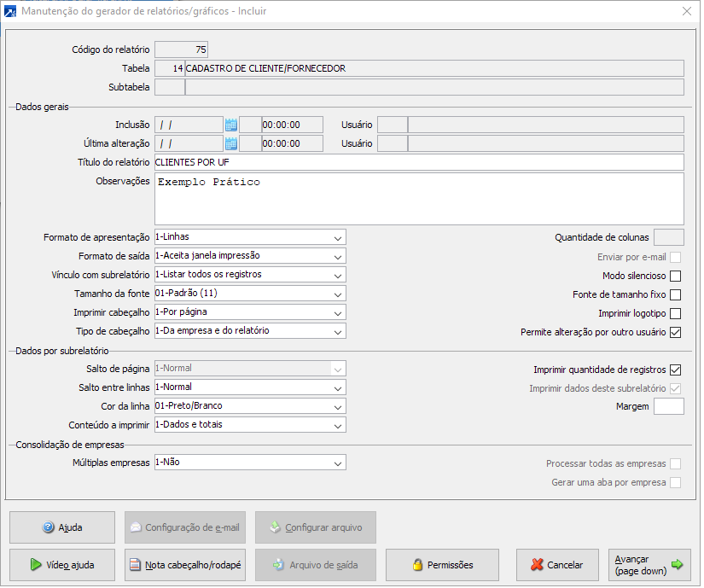Close the report generator window
This screenshot has height=588, width=704.
pos(687,11)
